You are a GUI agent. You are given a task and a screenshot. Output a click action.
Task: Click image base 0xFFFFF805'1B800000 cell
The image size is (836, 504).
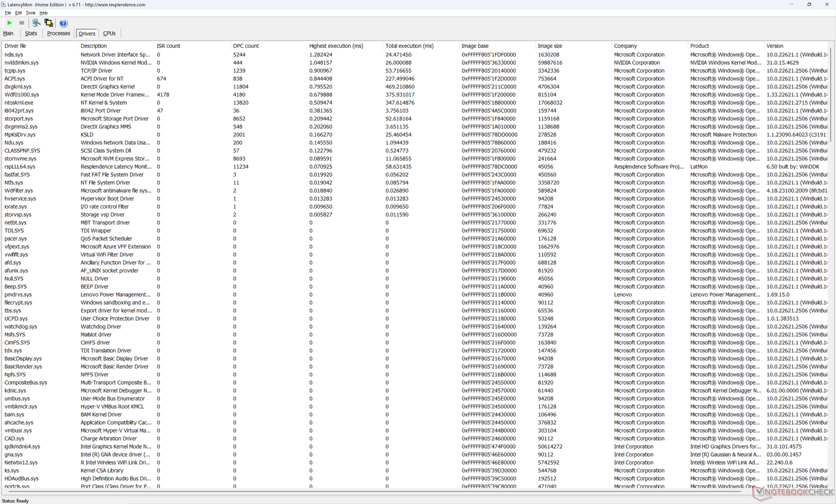pyautogui.click(x=489, y=103)
